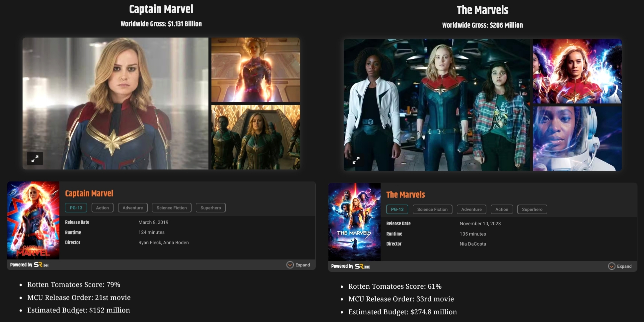Click 'March 8, 2019' release date
The height and width of the screenshot is (322, 644).
(153, 222)
